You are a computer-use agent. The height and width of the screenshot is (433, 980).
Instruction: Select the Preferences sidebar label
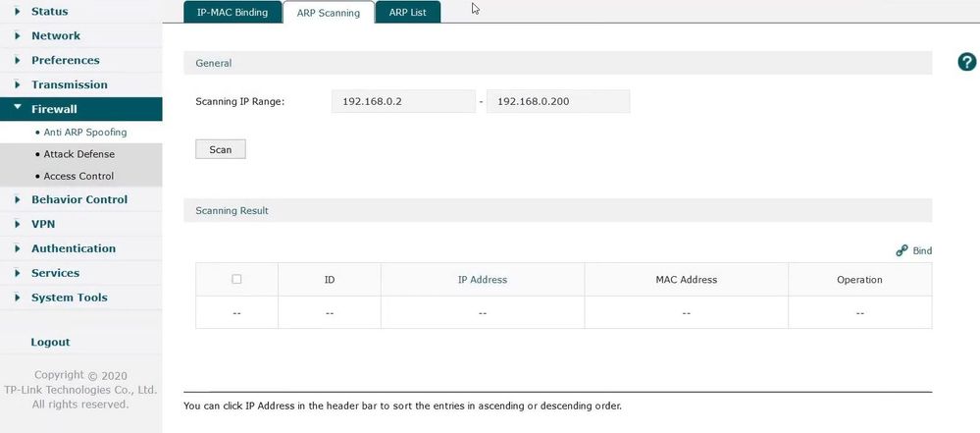pyautogui.click(x=66, y=60)
